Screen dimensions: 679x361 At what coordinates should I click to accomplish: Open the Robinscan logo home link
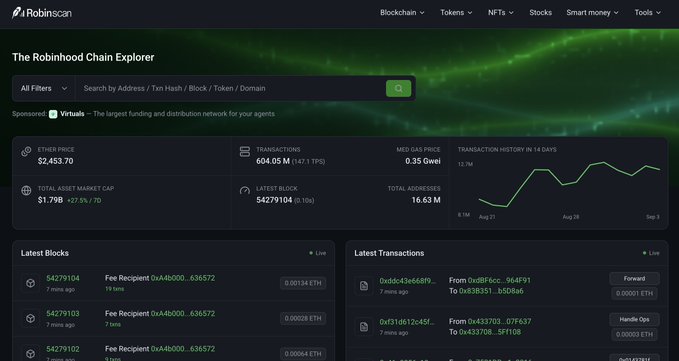[42, 13]
